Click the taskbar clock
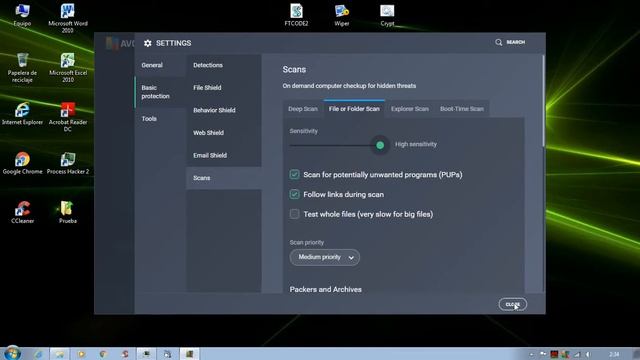 [x=614, y=354]
